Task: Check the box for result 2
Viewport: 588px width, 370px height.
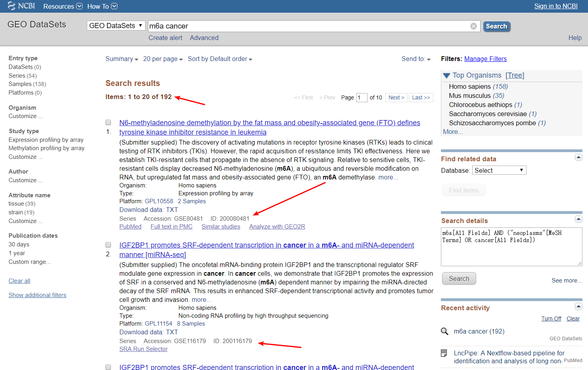Action: [x=108, y=245]
